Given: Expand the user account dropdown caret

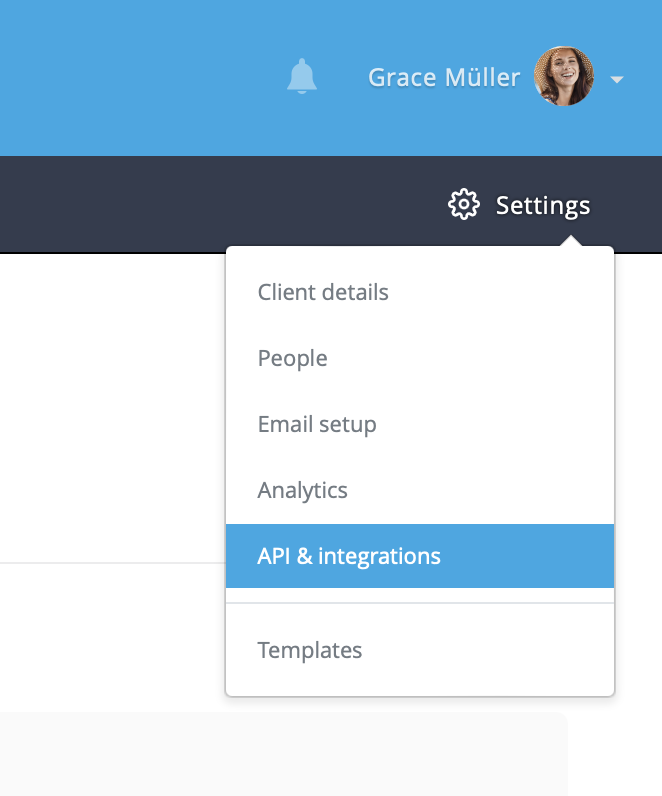Looking at the screenshot, I should pyautogui.click(x=617, y=79).
